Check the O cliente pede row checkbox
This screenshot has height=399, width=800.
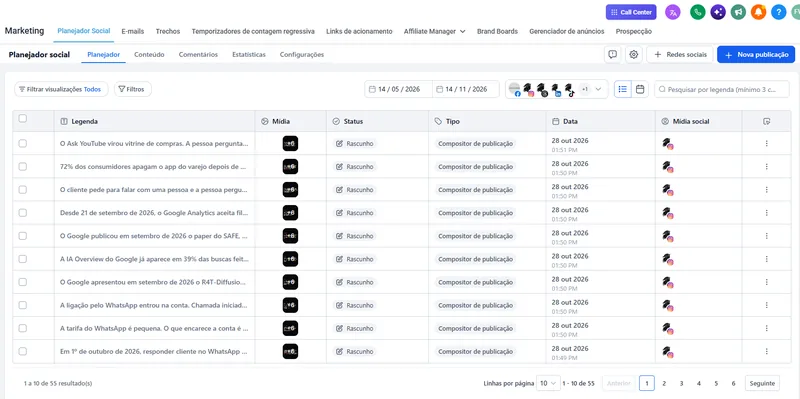click(22, 190)
